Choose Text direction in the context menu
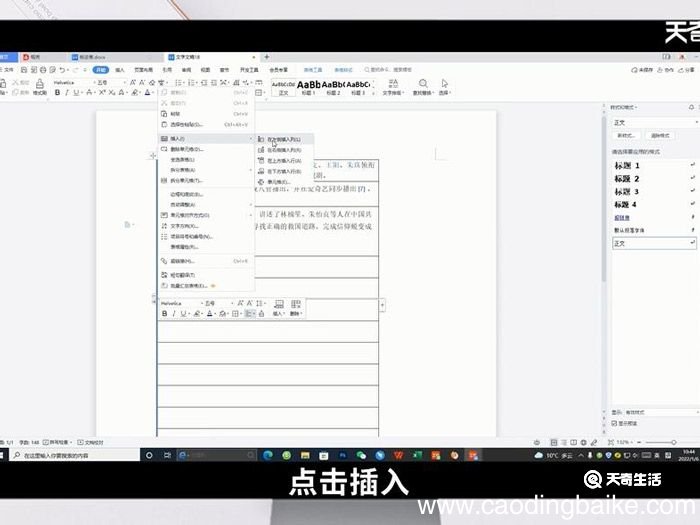 (x=206, y=226)
